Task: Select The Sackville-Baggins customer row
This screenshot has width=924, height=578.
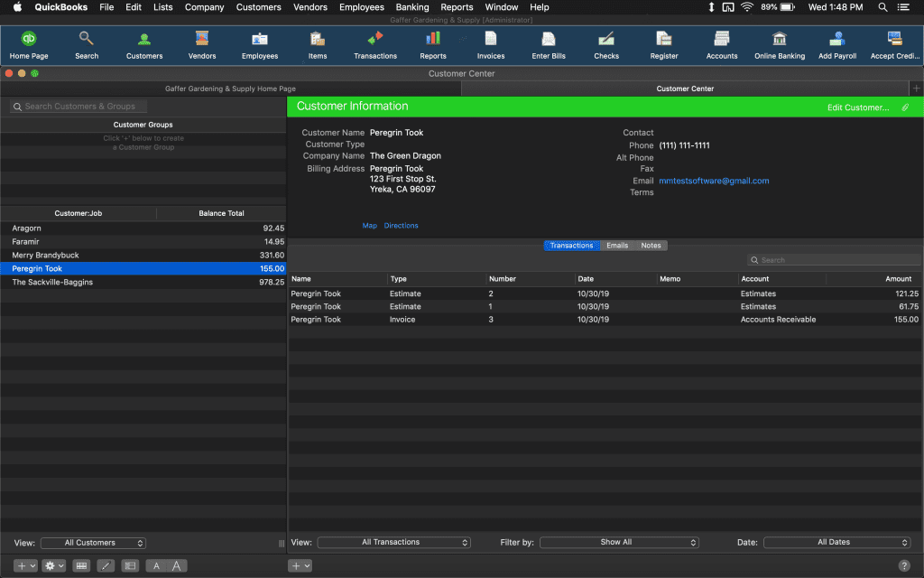Action: point(143,283)
